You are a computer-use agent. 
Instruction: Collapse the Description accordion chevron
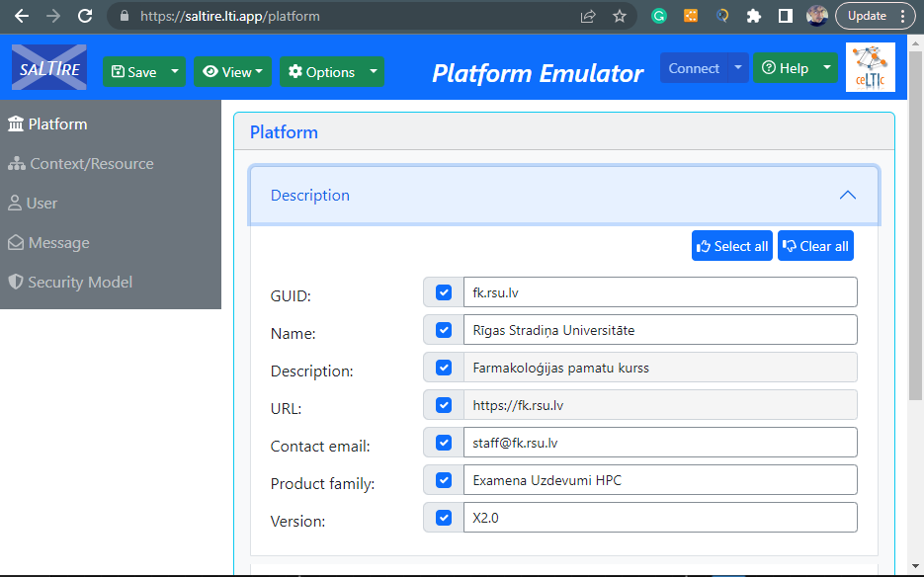pos(847,195)
